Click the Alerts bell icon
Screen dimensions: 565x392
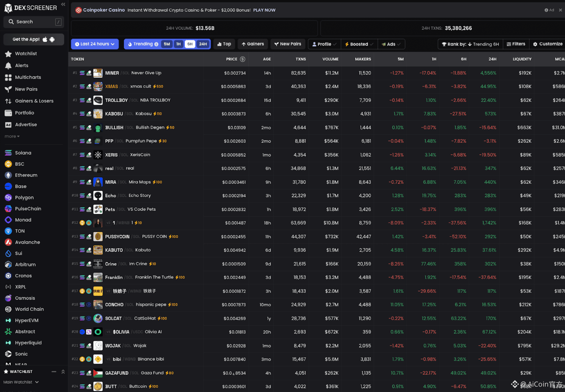[x=8, y=65]
